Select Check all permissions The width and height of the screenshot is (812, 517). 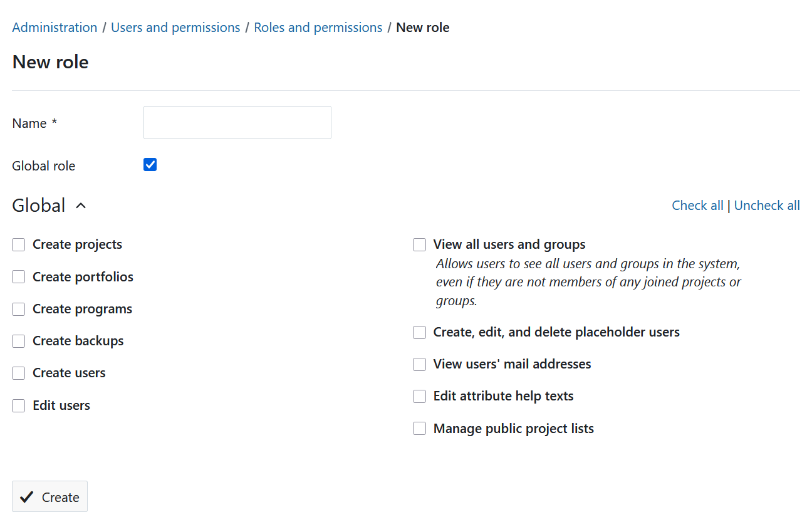pyautogui.click(x=697, y=205)
